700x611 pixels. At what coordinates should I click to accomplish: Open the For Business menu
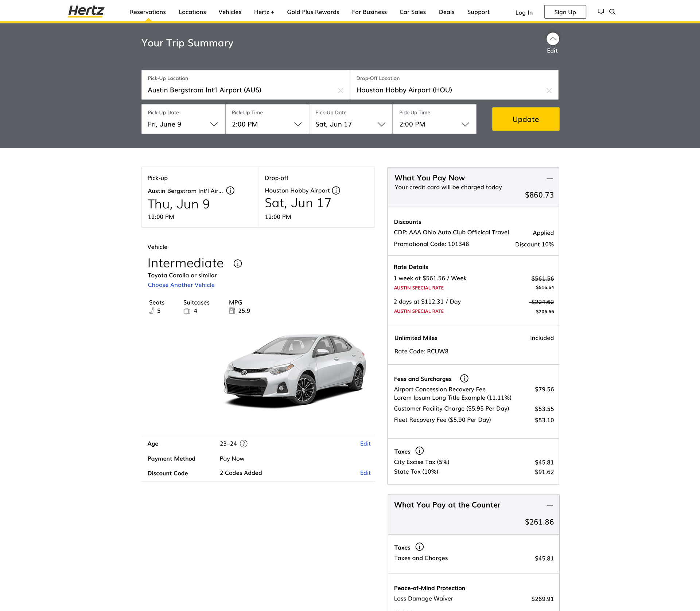point(369,12)
